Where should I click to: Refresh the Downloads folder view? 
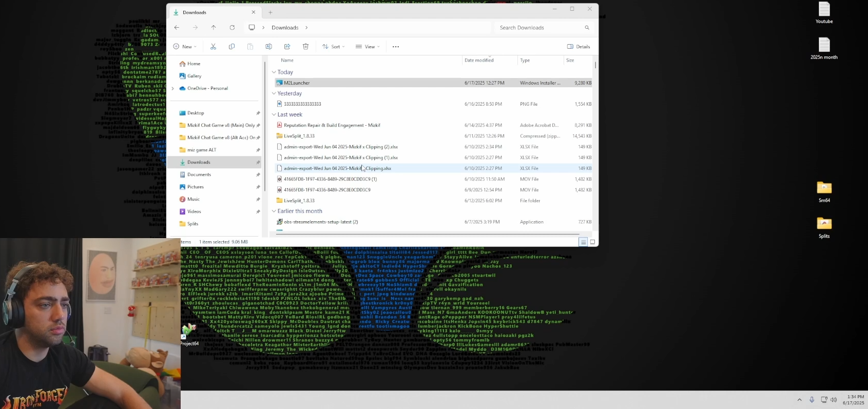click(x=232, y=28)
